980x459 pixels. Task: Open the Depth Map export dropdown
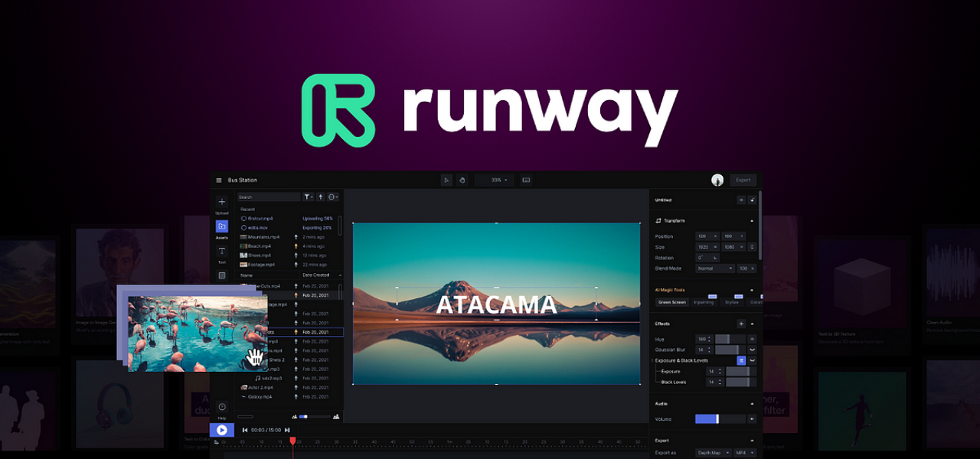click(714, 453)
